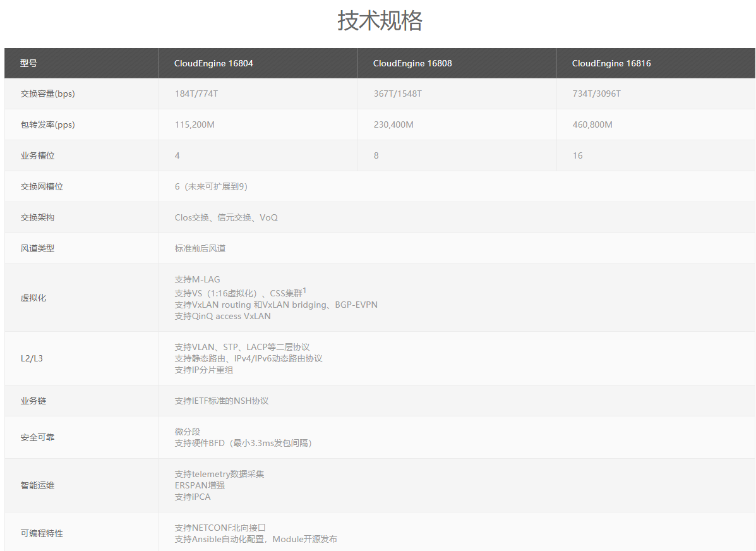
Task: Select the L2/L3 row label
Action: [32, 358]
